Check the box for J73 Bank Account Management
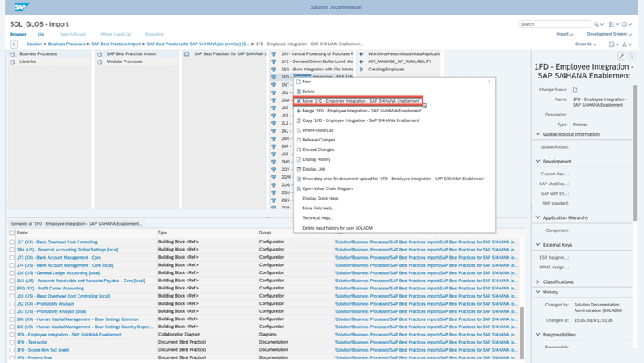The image size is (644, 363). [x=12, y=258]
